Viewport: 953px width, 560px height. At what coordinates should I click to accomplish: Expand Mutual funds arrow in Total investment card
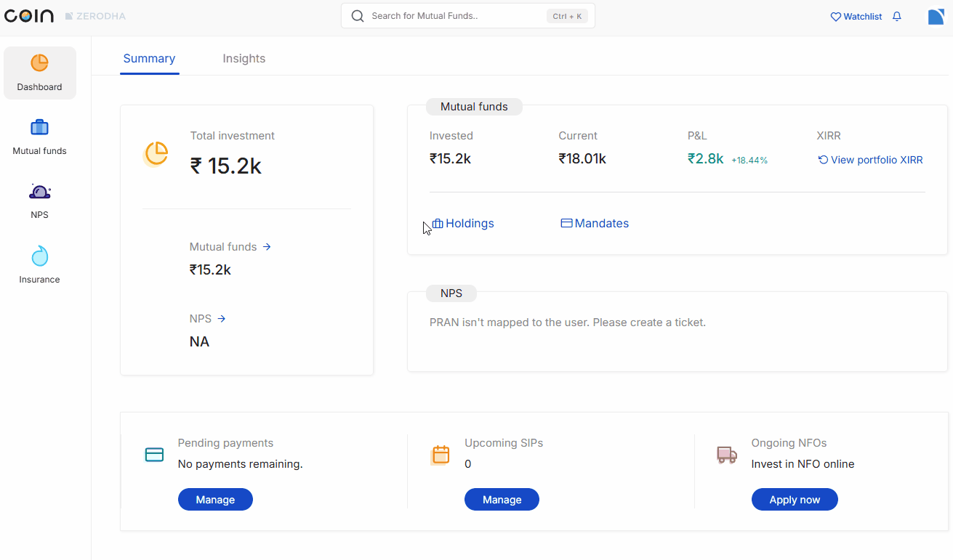click(x=267, y=247)
